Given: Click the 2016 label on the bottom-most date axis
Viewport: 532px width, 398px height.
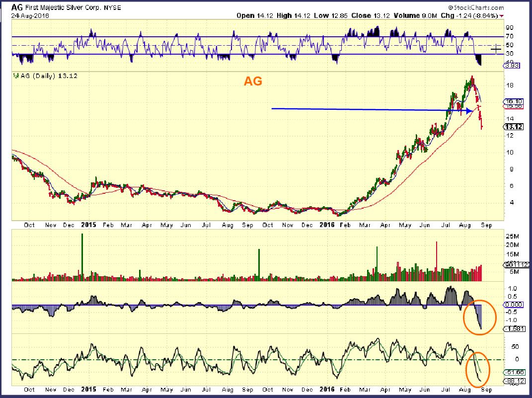Looking at the screenshot, I should tap(327, 390).
